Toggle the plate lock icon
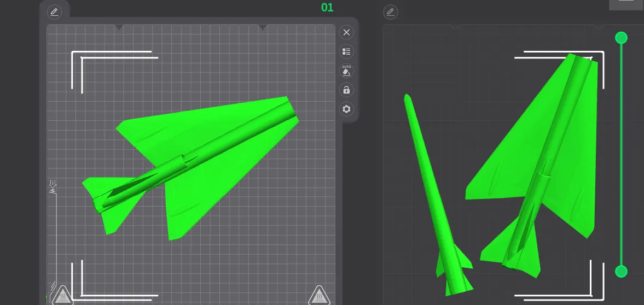 pyautogui.click(x=347, y=90)
